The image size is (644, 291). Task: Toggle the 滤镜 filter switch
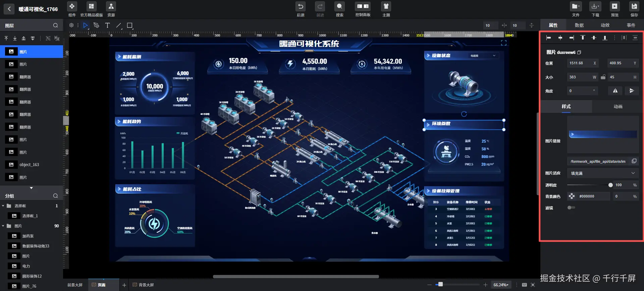[x=571, y=208]
